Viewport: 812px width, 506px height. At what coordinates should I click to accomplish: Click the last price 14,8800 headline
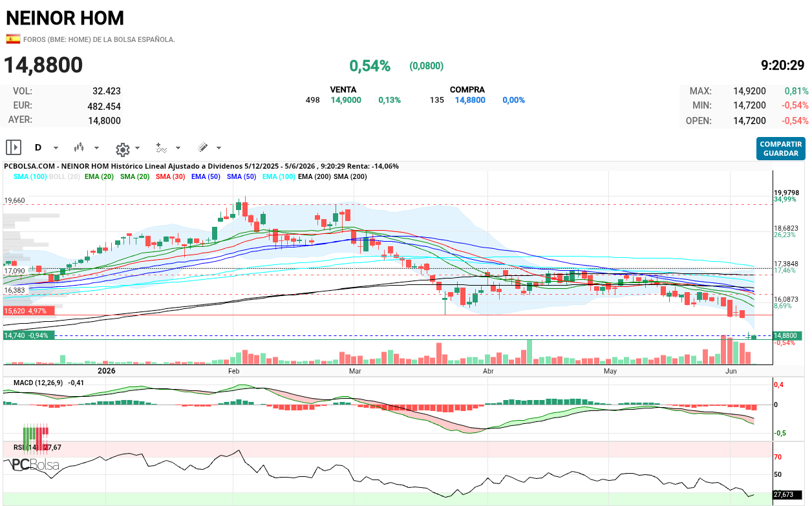[43, 65]
